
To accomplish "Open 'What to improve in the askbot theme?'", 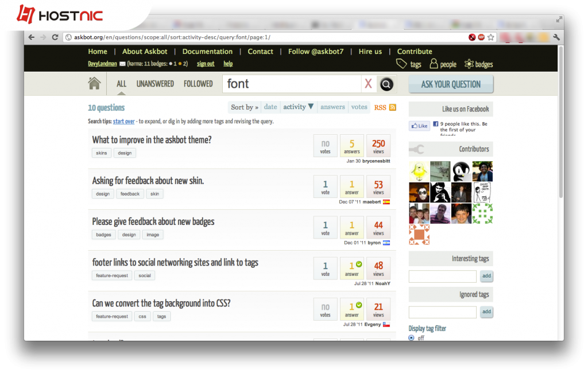I will [152, 140].
